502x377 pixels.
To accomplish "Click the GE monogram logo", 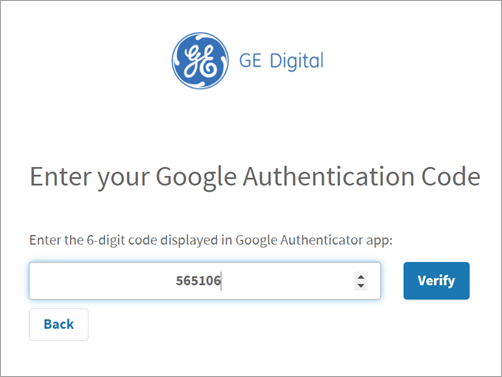I will pyautogui.click(x=200, y=61).
